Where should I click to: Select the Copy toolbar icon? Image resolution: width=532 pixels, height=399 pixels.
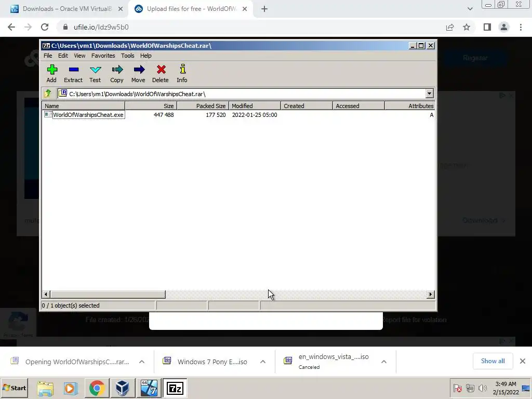[x=117, y=73]
